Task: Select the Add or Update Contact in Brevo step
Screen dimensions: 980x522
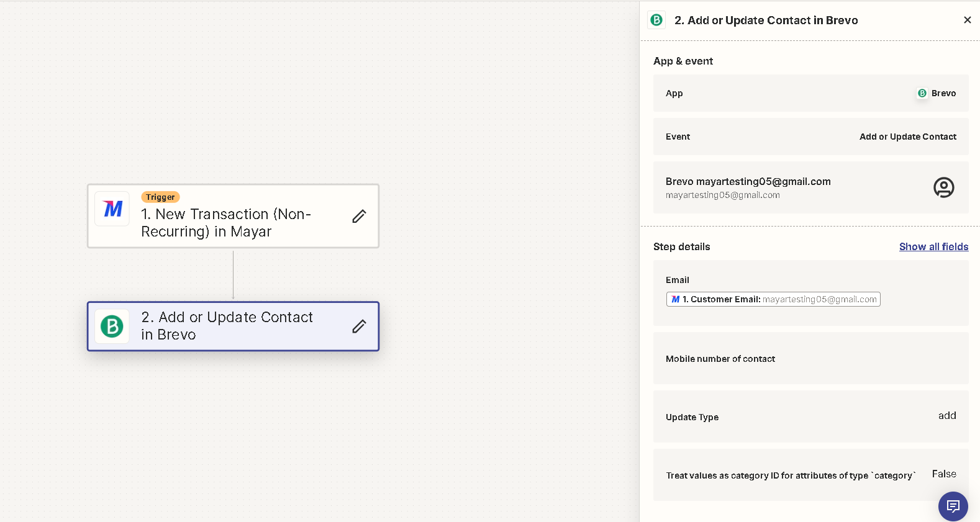Action: click(x=233, y=326)
